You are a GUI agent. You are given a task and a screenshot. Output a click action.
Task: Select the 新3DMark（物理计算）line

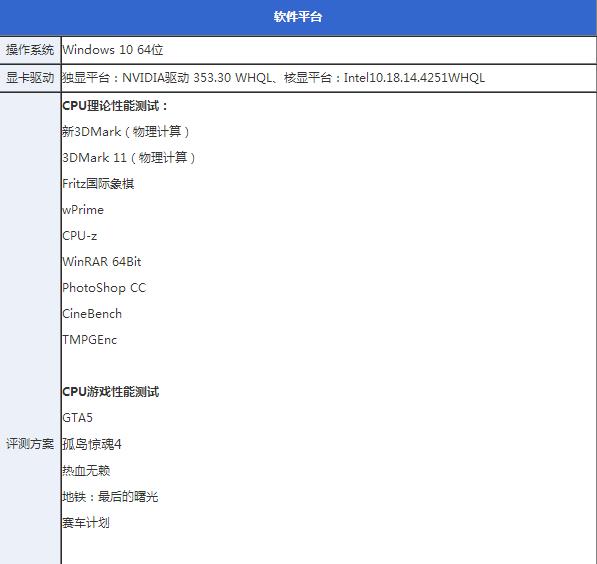point(126,132)
